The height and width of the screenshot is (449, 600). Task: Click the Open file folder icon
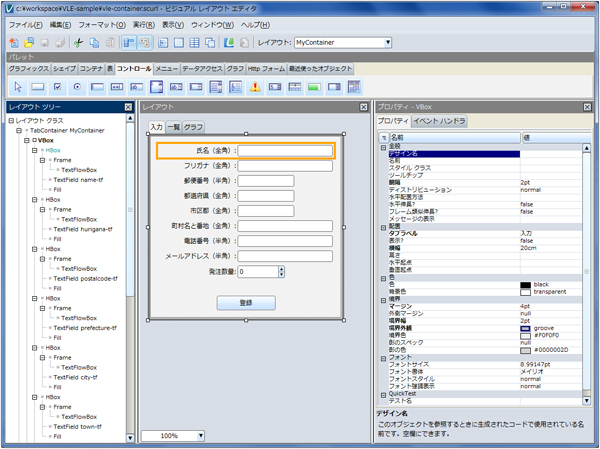(29, 42)
